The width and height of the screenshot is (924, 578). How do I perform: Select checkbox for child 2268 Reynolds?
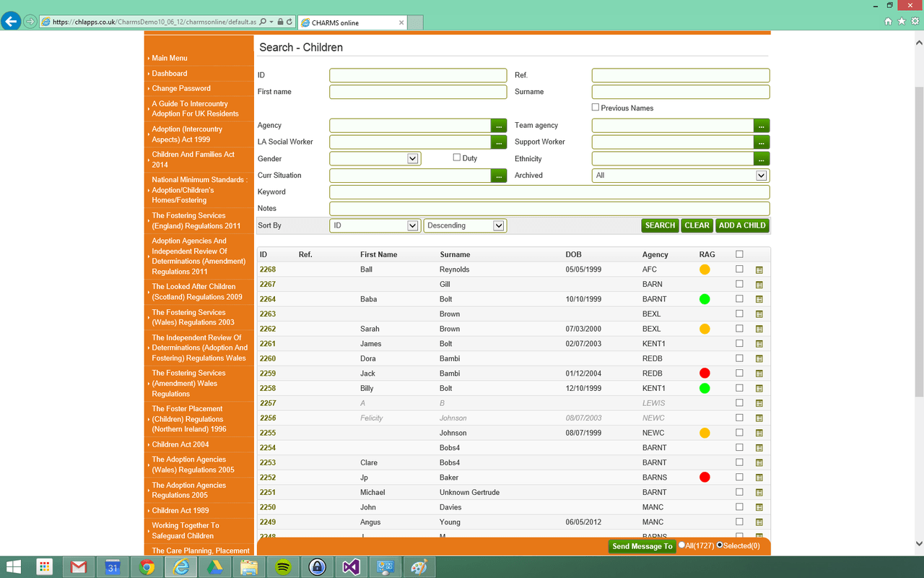point(739,269)
